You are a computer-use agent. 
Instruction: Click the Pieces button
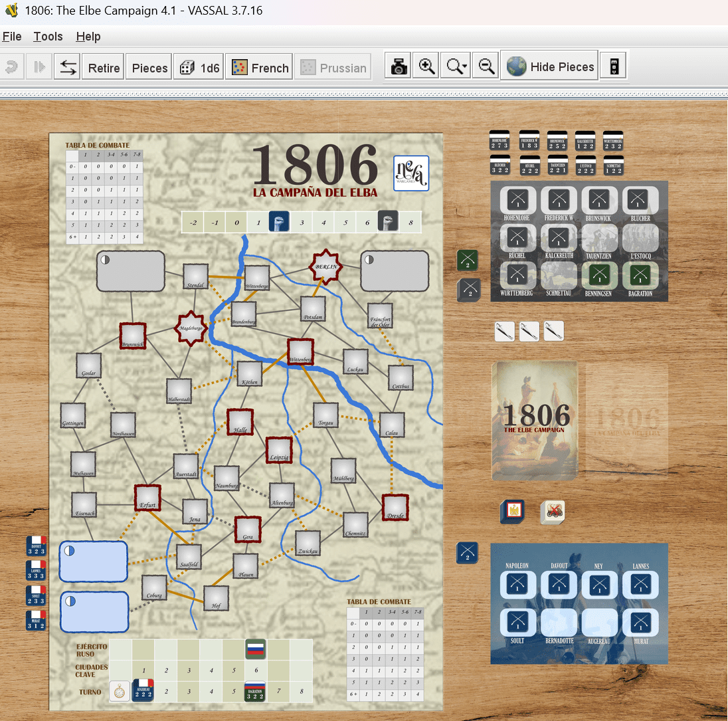[x=149, y=68]
